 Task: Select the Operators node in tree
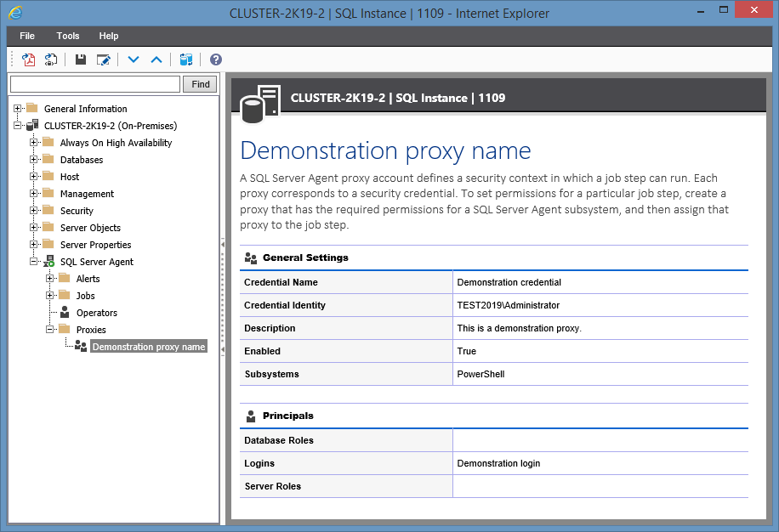(x=96, y=313)
